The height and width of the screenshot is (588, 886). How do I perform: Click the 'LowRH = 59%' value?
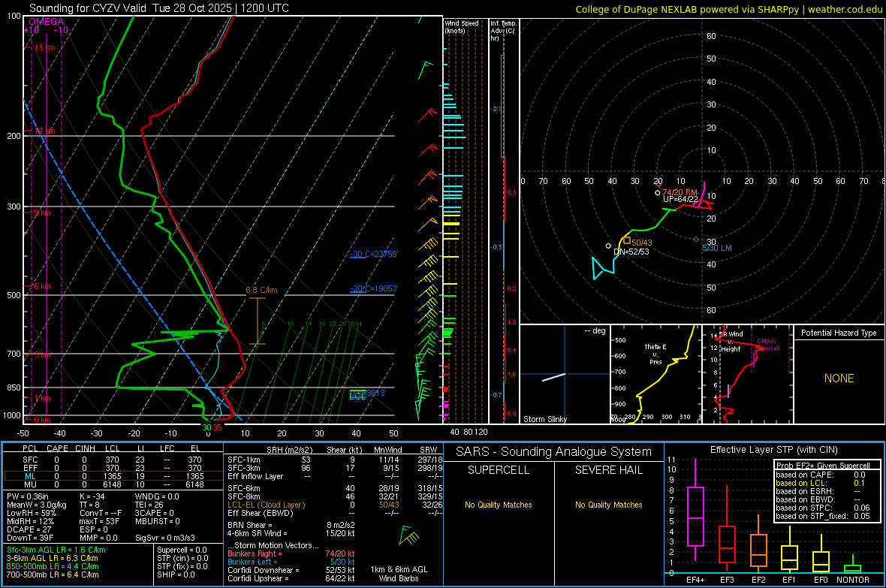click(x=31, y=513)
